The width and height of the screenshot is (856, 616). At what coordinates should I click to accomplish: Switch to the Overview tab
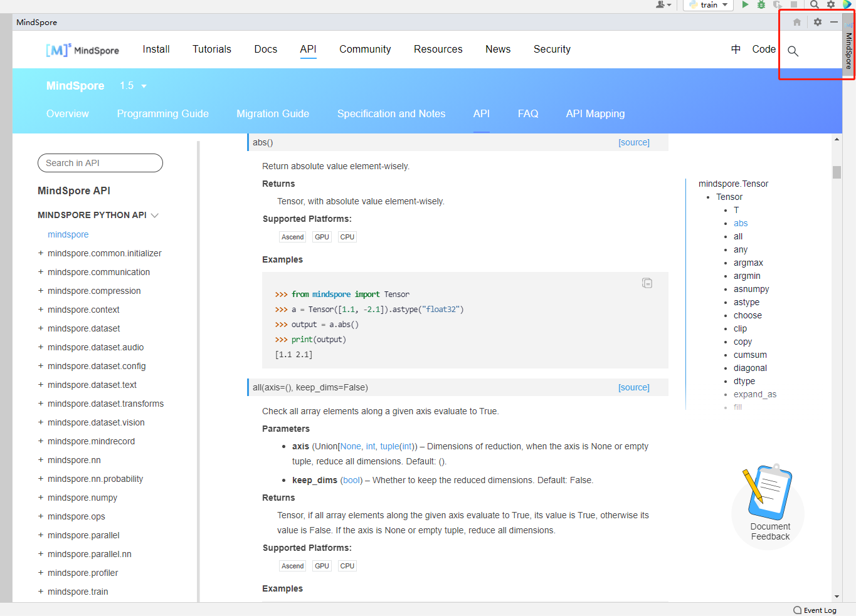coord(68,113)
